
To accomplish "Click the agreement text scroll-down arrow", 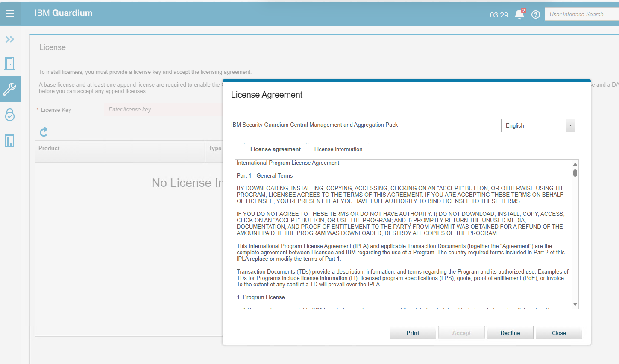I will (x=575, y=304).
